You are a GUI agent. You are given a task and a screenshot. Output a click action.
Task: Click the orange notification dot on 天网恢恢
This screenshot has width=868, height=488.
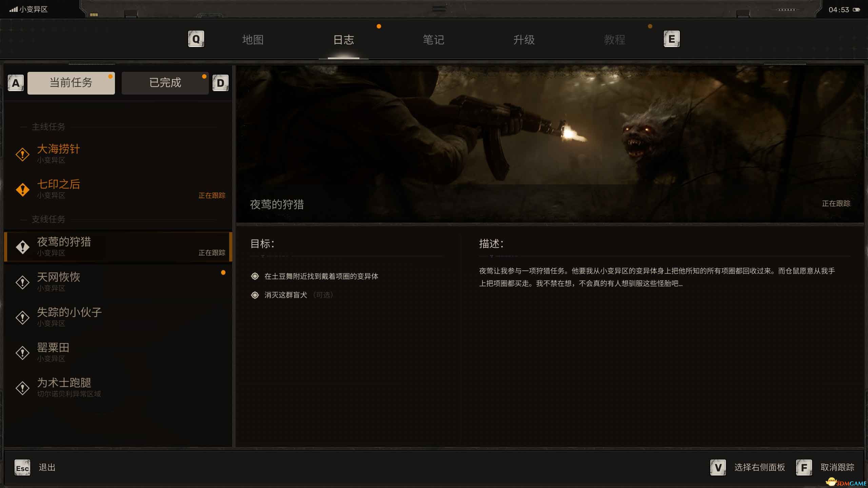pos(223,272)
